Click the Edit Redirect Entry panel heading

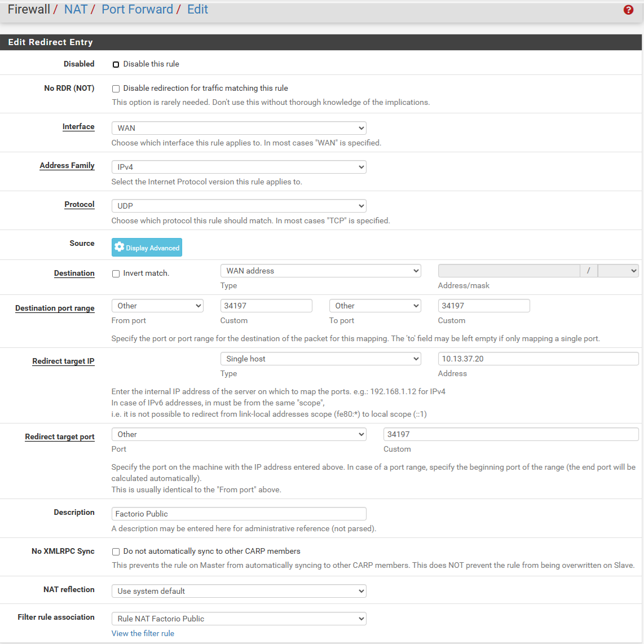50,42
